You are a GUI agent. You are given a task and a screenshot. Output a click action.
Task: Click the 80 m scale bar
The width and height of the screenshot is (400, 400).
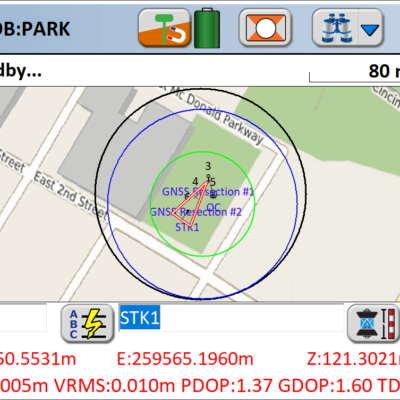355,72
